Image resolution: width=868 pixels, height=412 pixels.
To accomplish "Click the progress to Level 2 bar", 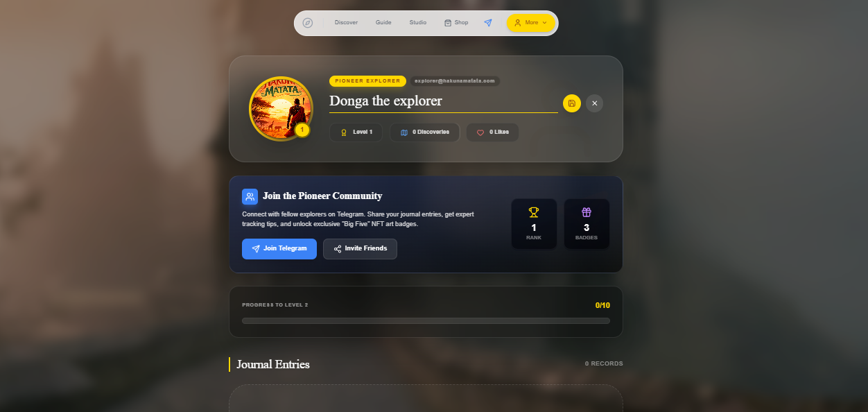I will pyautogui.click(x=426, y=320).
